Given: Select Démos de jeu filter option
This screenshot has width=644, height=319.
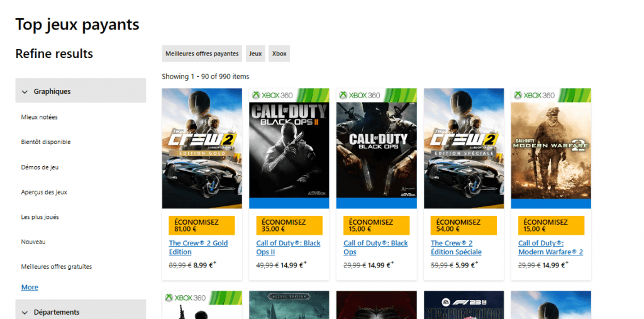Looking at the screenshot, I should click(40, 167).
